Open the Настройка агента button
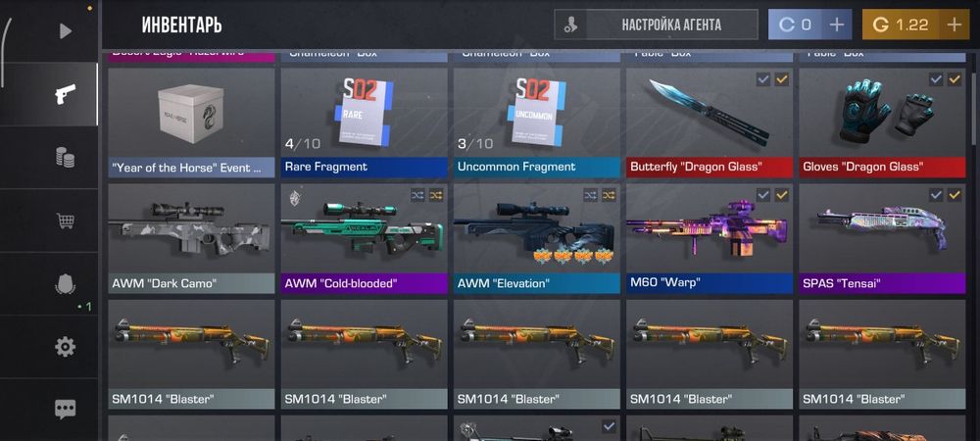 pos(657,24)
